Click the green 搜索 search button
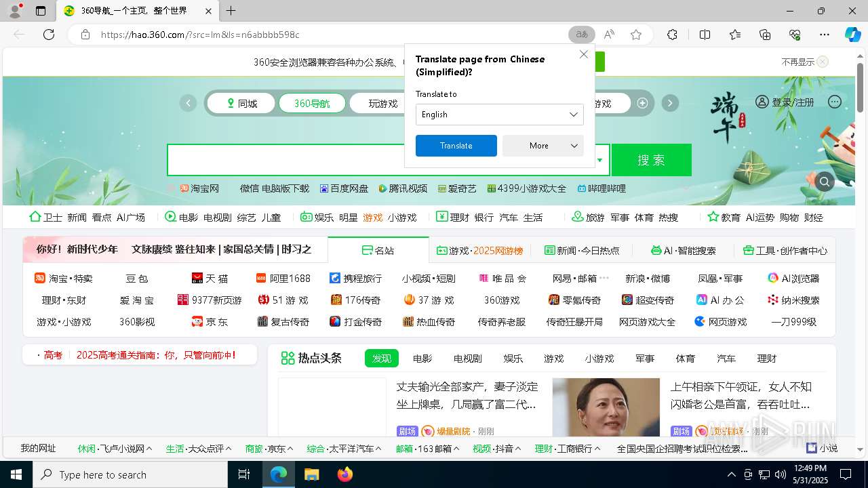 651,160
